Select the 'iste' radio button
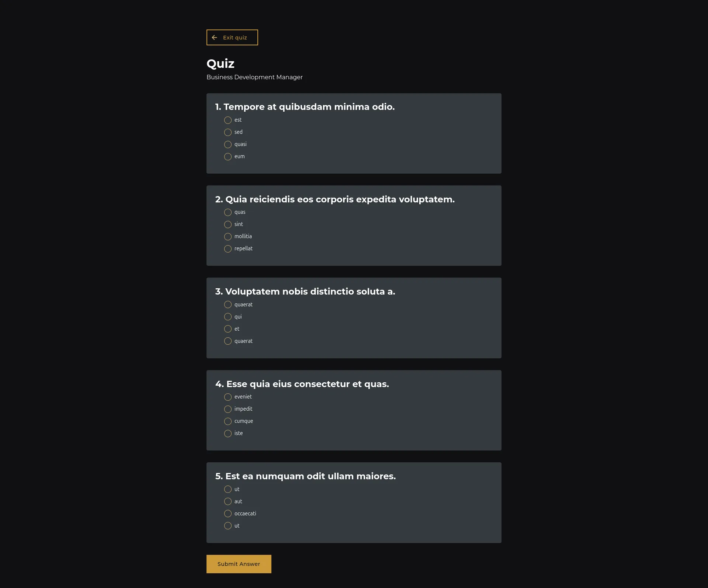 tap(228, 434)
